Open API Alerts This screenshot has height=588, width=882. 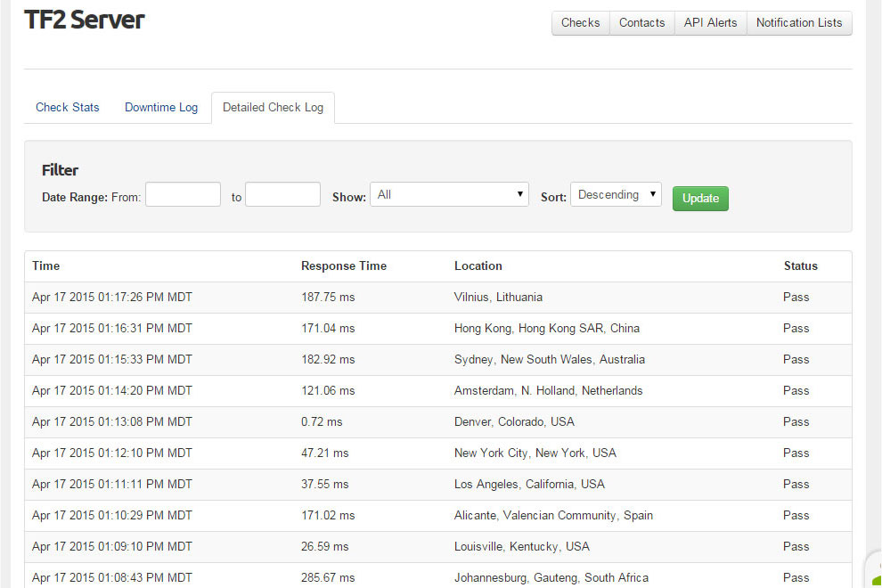pyautogui.click(x=710, y=23)
